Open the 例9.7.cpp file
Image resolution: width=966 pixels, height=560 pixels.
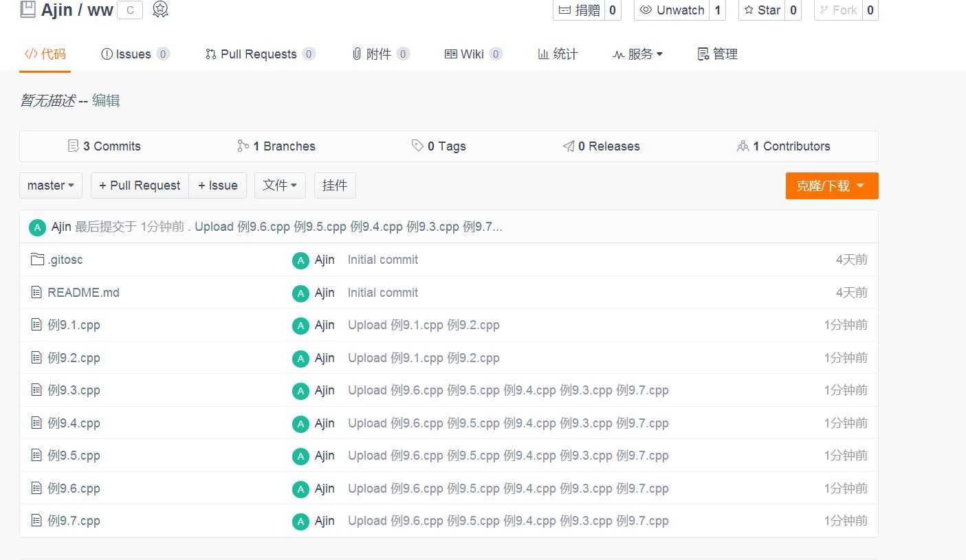coord(73,521)
